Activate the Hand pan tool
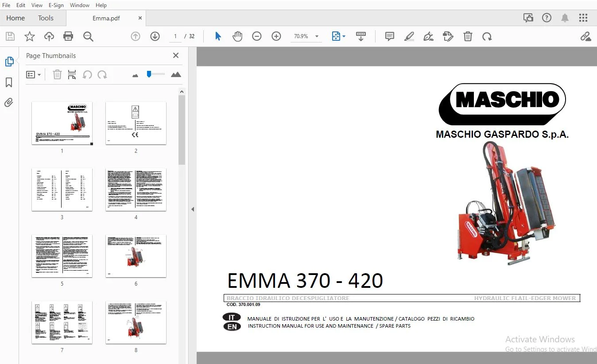Viewport: 597px width, 364px height. click(x=237, y=36)
